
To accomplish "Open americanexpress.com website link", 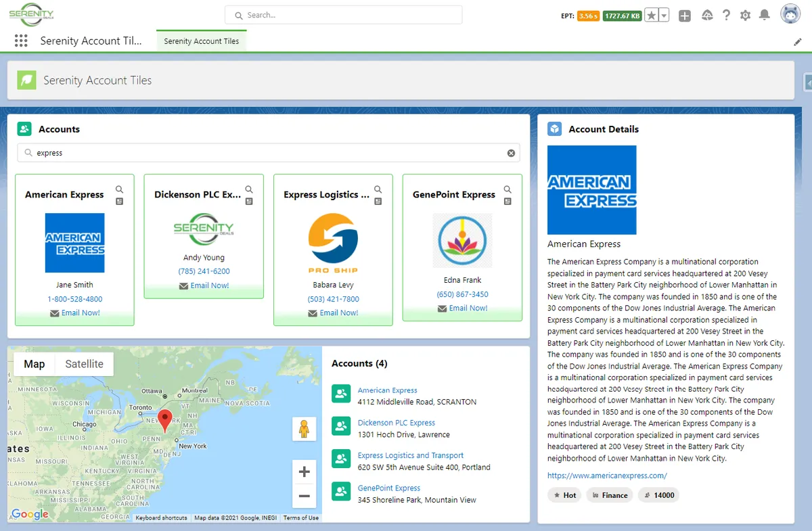I will (607, 476).
